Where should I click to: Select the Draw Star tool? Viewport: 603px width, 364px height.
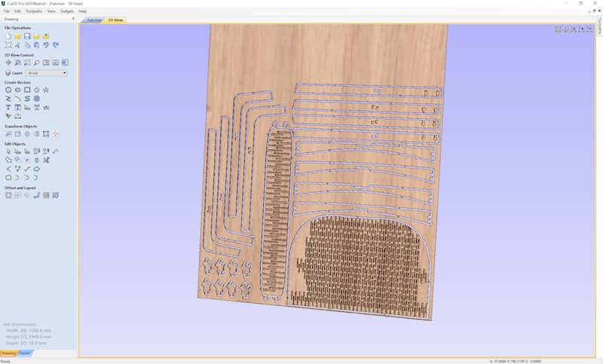click(x=46, y=90)
